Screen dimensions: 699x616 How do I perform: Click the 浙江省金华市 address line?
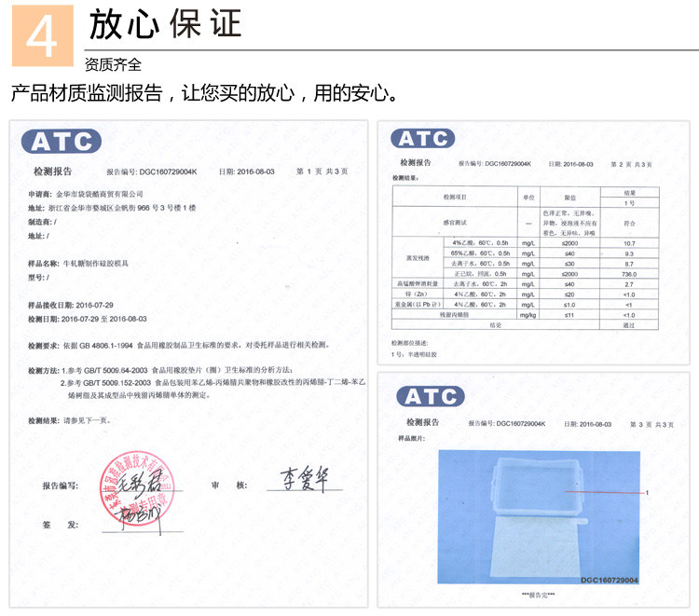(x=112, y=208)
